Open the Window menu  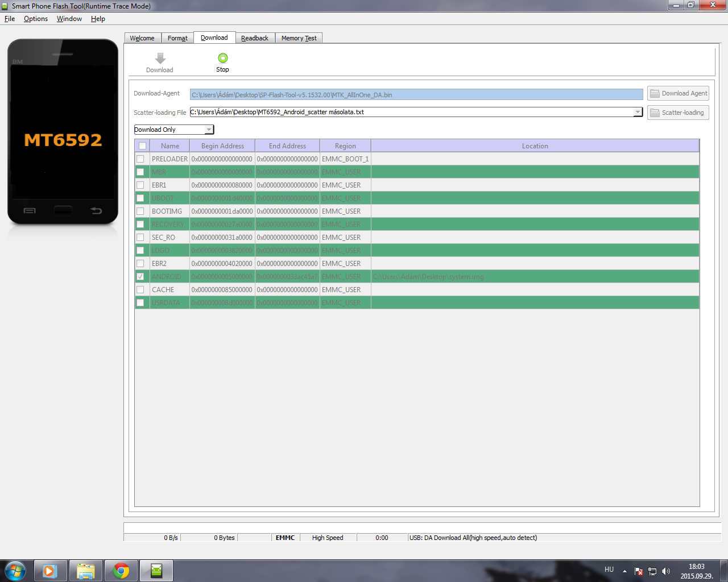(69, 19)
